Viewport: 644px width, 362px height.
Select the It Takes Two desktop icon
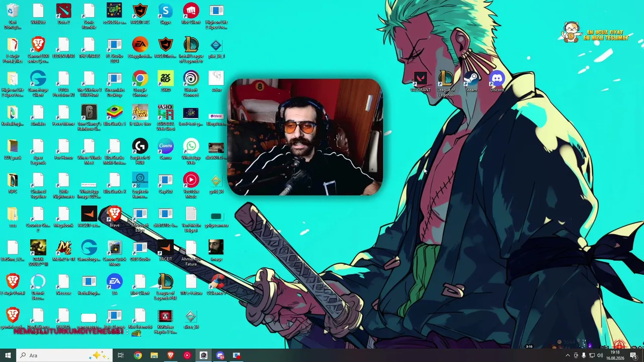[140, 115]
